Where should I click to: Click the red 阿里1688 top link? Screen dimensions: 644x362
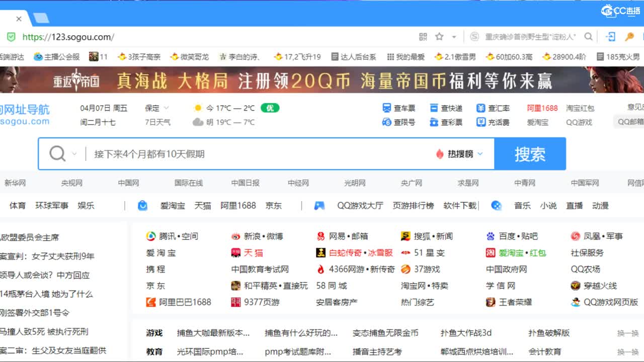click(542, 108)
